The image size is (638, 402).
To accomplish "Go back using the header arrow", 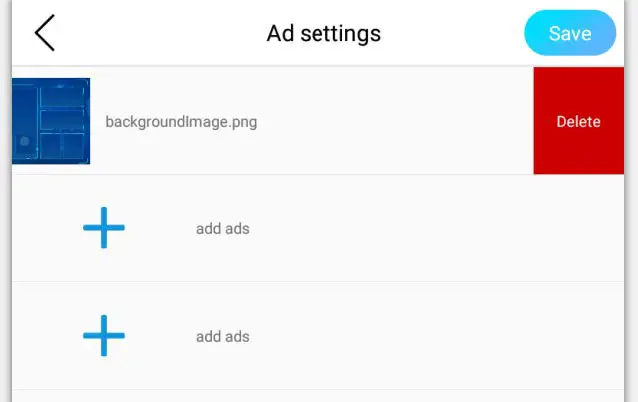I will click(45, 33).
